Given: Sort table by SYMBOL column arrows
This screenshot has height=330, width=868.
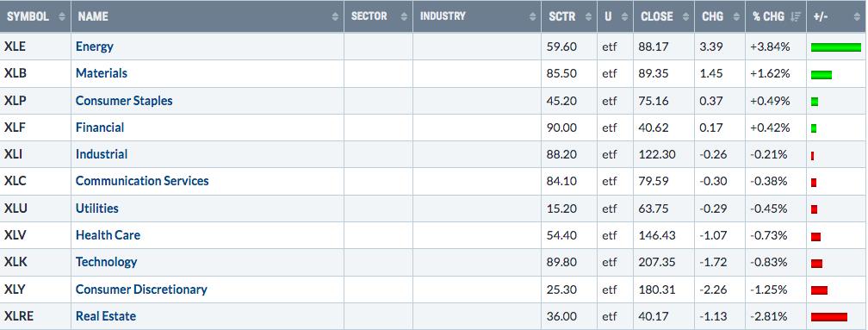Looking at the screenshot, I should tap(61, 16).
